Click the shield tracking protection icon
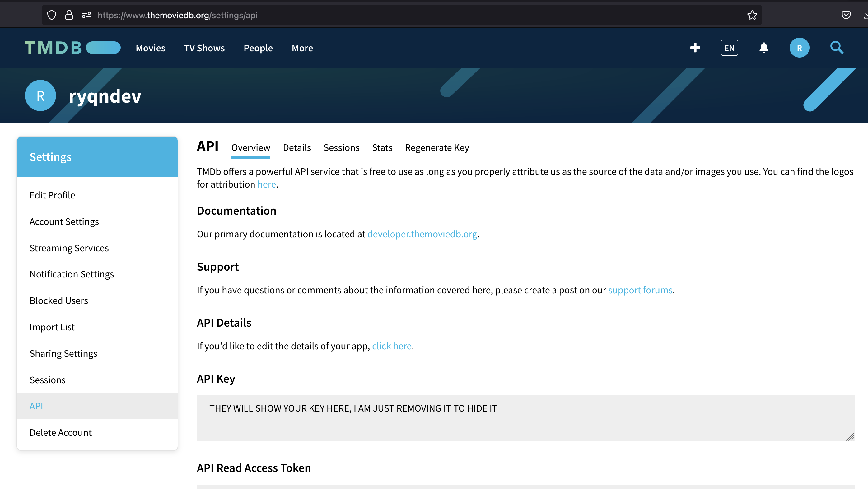The image size is (868, 489). click(52, 15)
